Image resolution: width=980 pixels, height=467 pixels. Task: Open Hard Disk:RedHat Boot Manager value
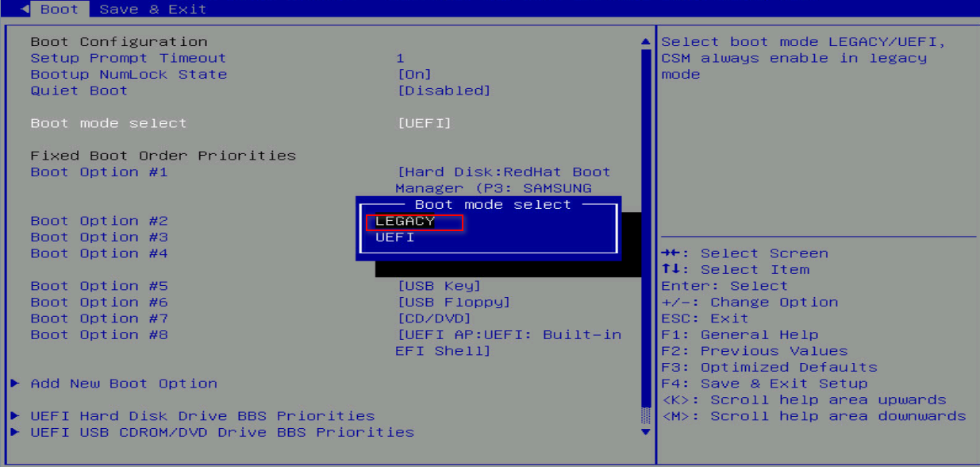coord(503,180)
